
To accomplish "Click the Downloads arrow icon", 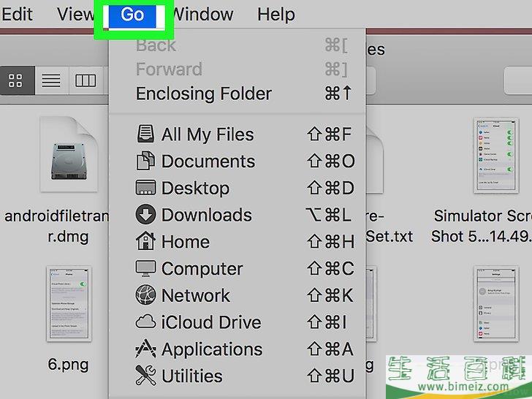I will coord(146,214).
